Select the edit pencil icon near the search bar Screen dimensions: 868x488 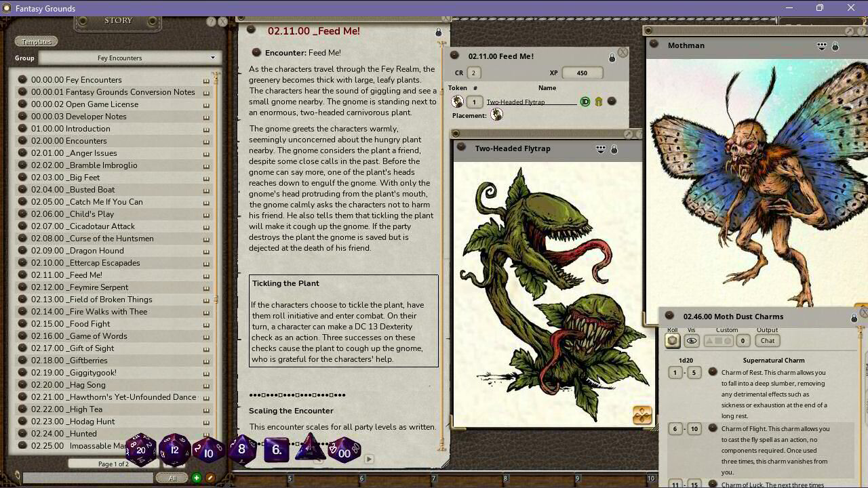[x=210, y=477]
